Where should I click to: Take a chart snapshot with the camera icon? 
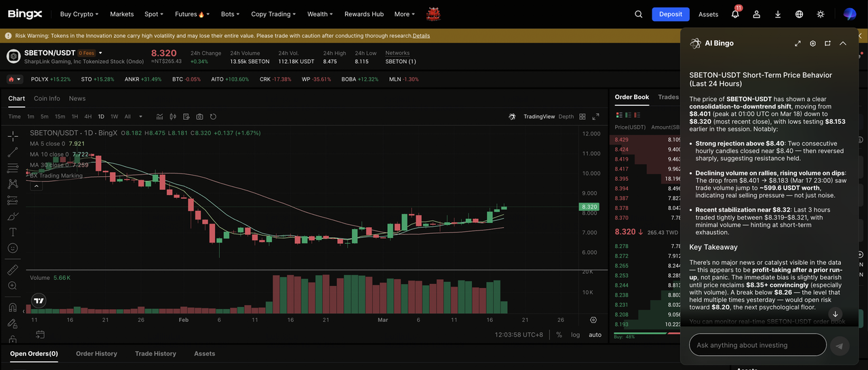tap(200, 117)
